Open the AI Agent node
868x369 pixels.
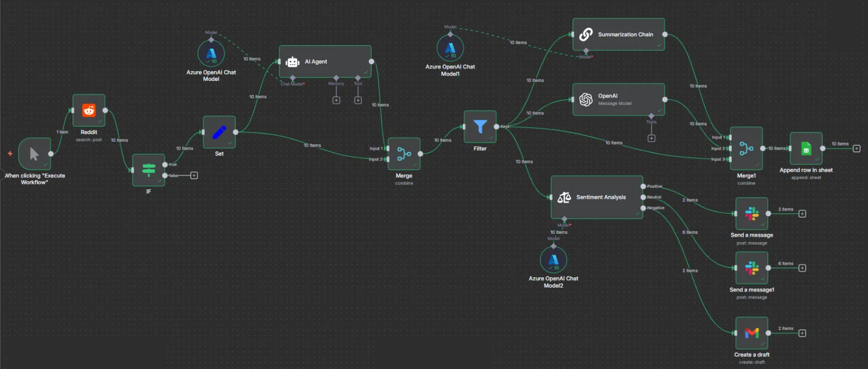pos(325,61)
